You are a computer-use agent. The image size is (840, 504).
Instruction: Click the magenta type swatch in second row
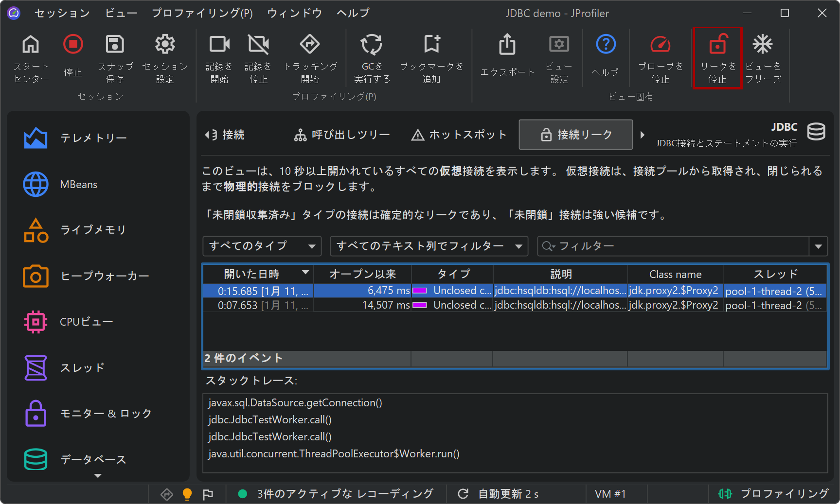pyautogui.click(x=420, y=305)
